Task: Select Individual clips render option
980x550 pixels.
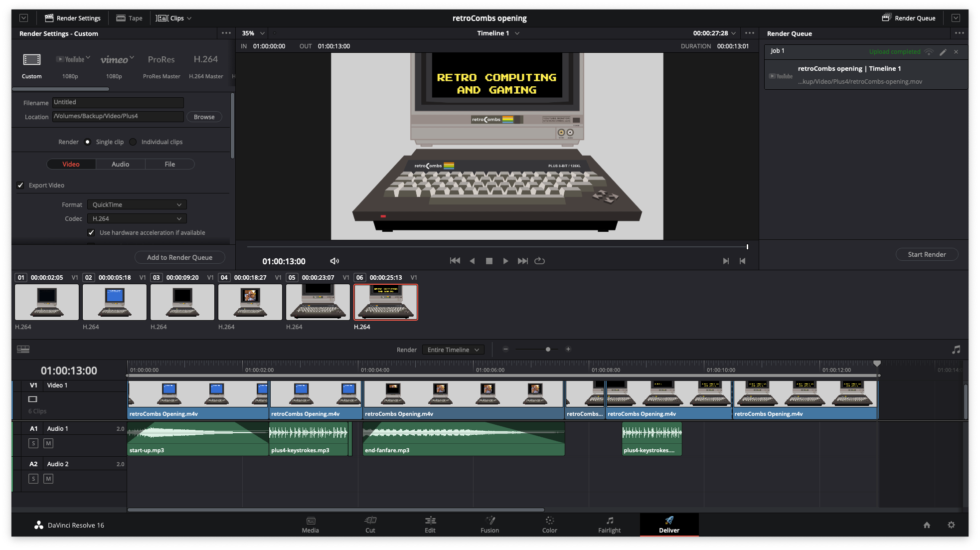Action: [x=133, y=142]
